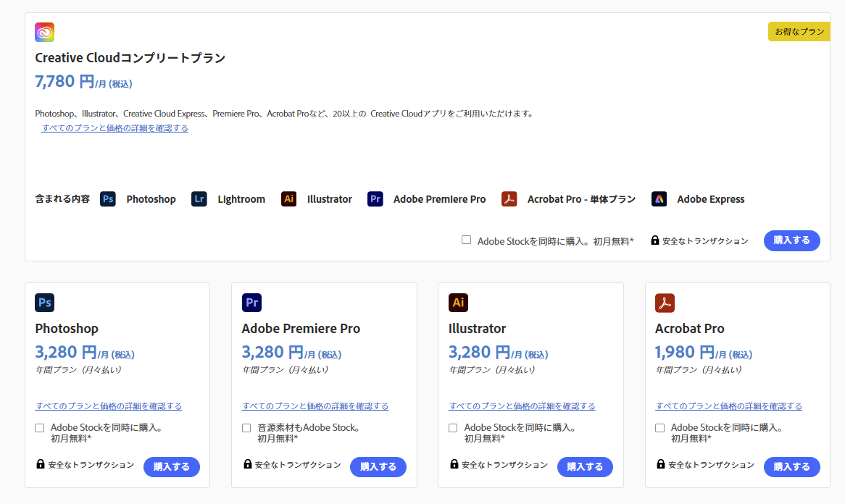
Task: Click the Photoshop icon in the included contents row
Action: click(108, 199)
